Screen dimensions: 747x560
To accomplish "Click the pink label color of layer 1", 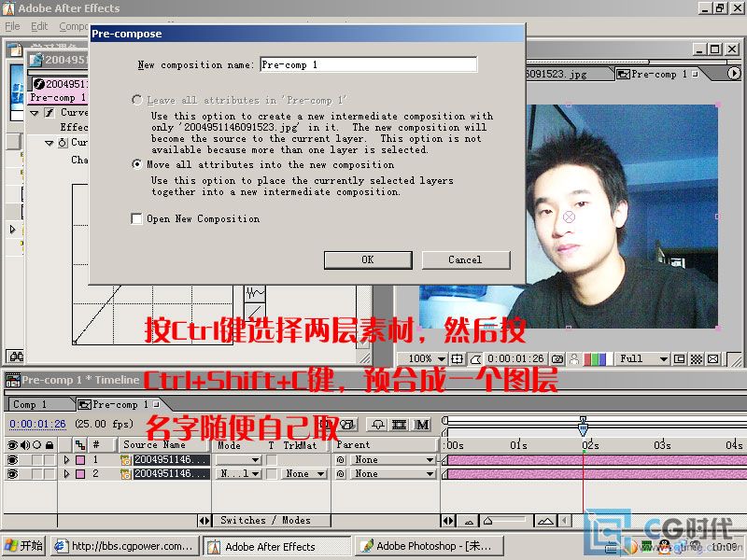I will point(80,459).
